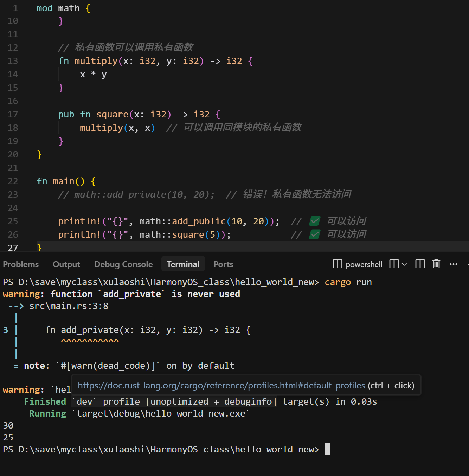Viewport: 469px width, 476px height.
Task: Open the Problems panel tab
Action: click(21, 264)
